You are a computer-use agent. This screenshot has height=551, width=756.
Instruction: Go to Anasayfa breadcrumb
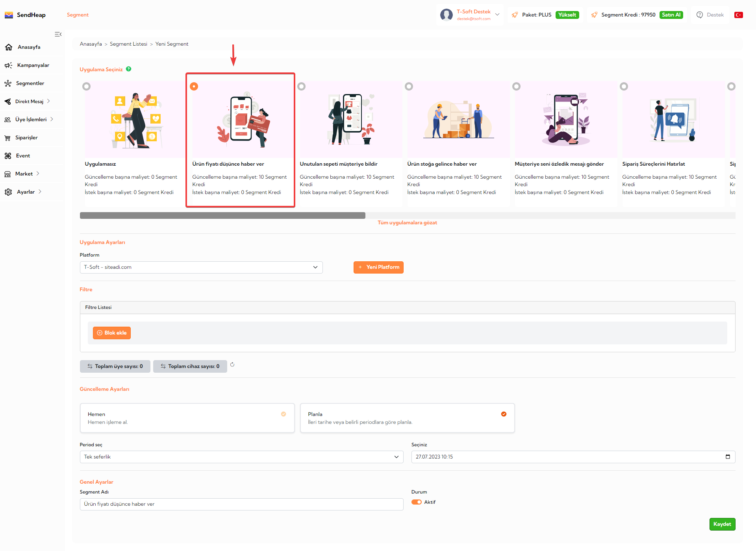coord(91,44)
